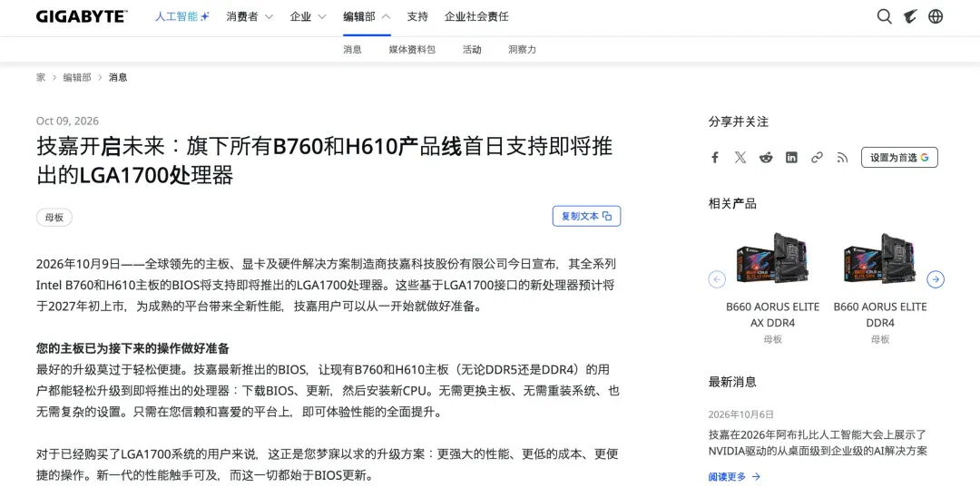Open 企业社会责任 in the top nav
980x487 pixels.
point(476,17)
